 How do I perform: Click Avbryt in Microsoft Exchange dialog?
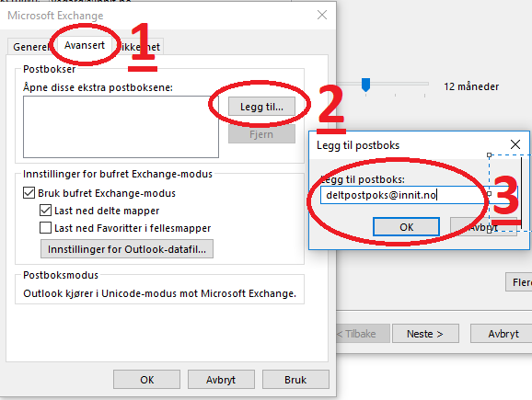pos(221,380)
